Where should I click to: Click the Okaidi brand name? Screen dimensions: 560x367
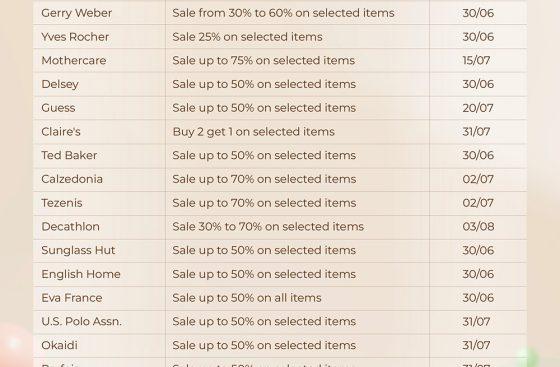59,345
